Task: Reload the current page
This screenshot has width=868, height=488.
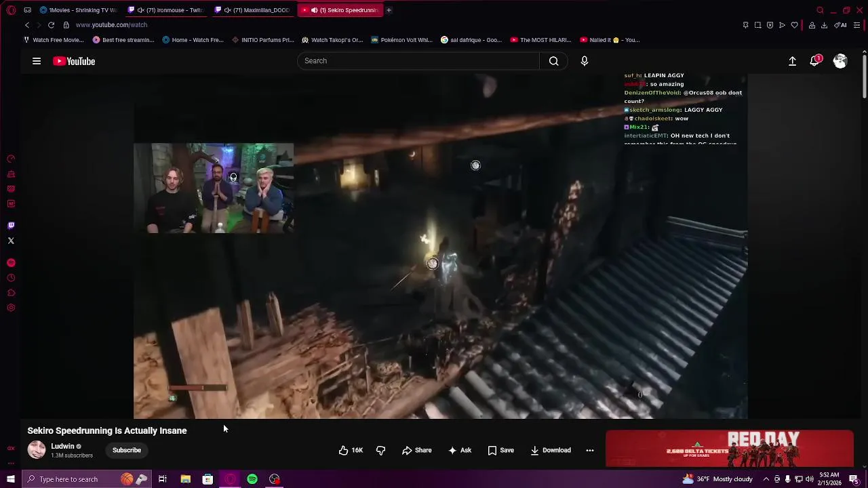Action: (51, 25)
